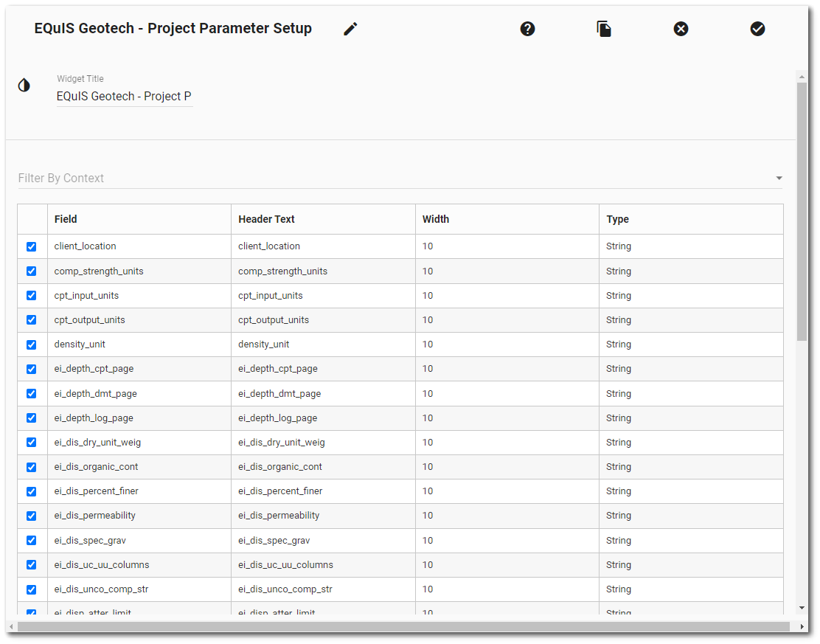Click the ei_dis_dry_unit_weig Type cell
The width and height of the screenshot is (820, 644).
coord(692,443)
